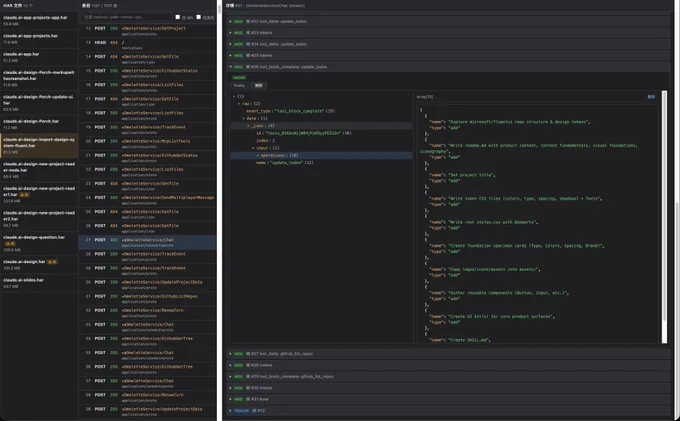Select request 16 ListFiles
680x421 pixels.
click(x=147, y=87)
